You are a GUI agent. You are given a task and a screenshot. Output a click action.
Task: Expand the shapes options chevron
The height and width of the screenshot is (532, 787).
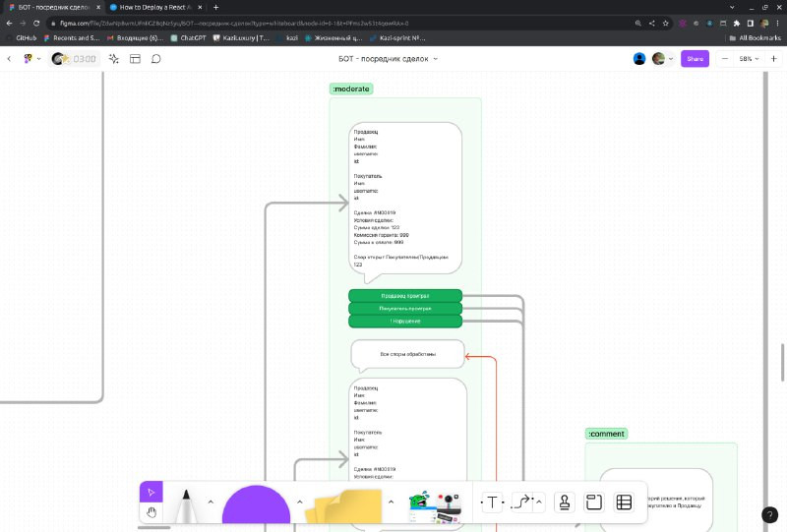tap(300, 502)
